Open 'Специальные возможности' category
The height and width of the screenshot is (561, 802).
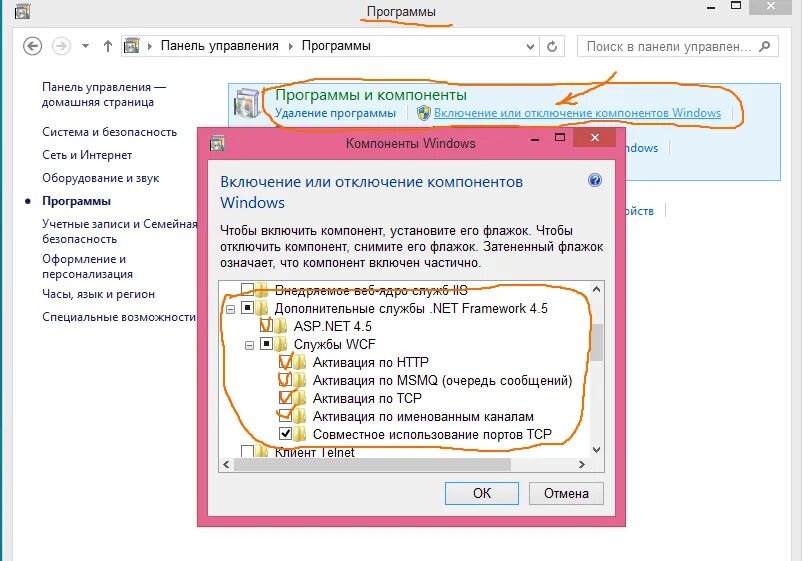[x=119, y=317]
